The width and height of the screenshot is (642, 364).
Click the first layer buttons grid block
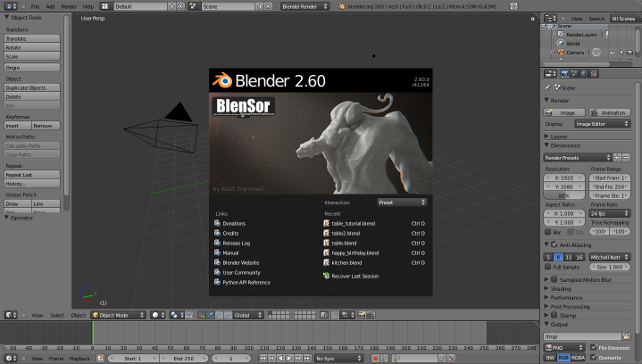[279, 315]
